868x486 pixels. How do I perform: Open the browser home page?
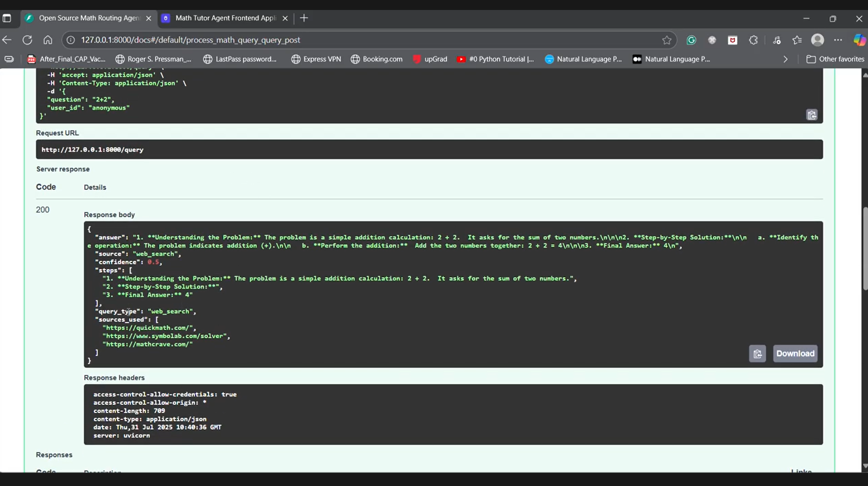(48, 40)
